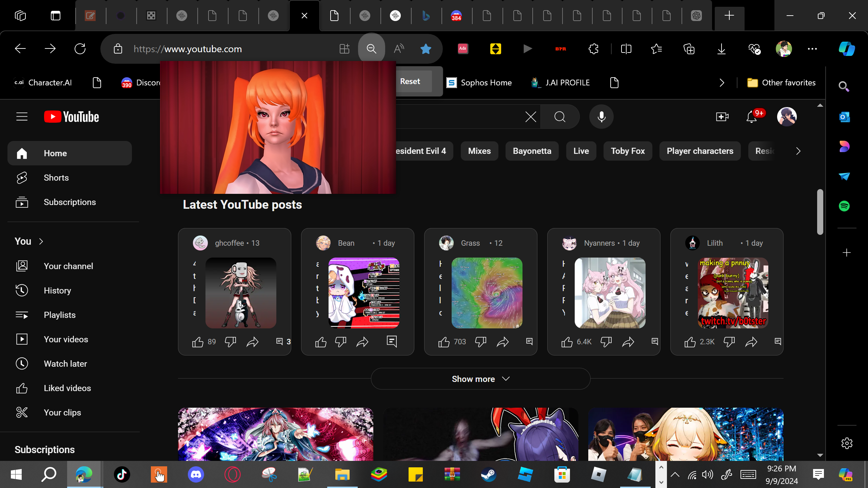The height and width of the screenshot is (488, 868).
Task: Open the YouTube Create video icon
Action: tap(722, 117)
